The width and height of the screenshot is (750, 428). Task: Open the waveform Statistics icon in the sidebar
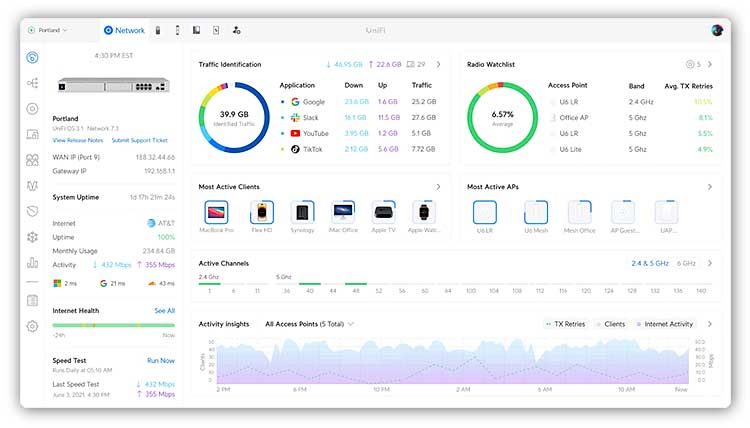(x=32, y=186)
